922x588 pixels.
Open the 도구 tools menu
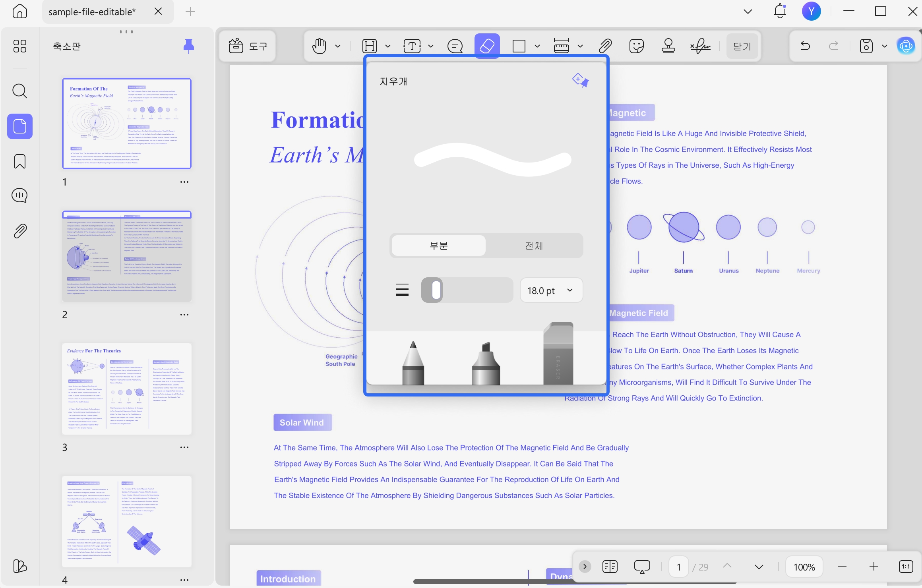click(248, 46)
